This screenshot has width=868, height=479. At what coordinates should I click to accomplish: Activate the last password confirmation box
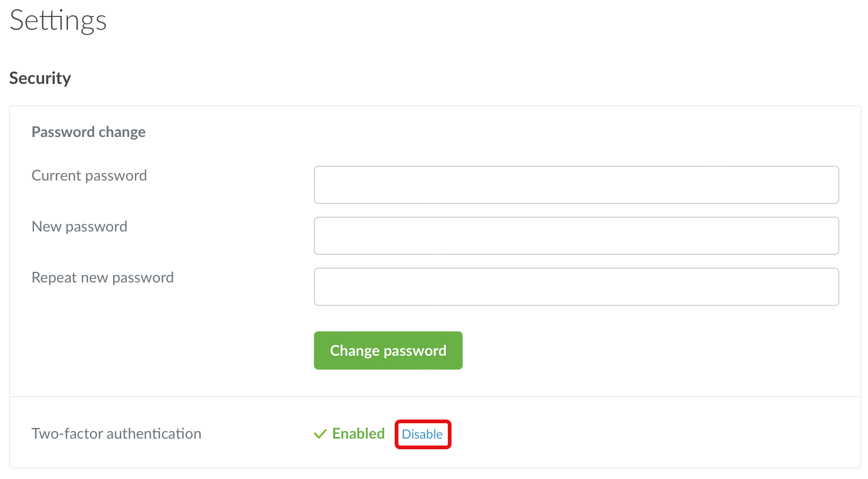pos(576,287)
